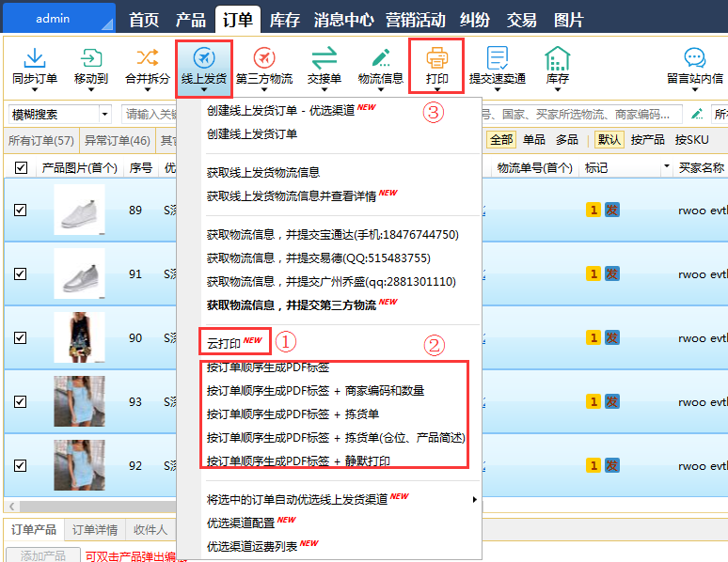This screenshot has height=562, width=728.
Task: Click dress thumbnail of order 90
Action: (79, 337)
